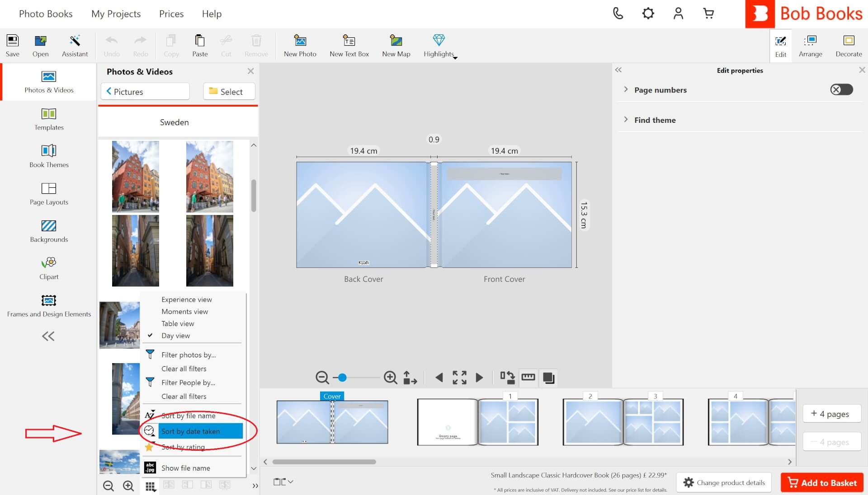This screenshot has height=495, width=868.
Task: Click the Select folder button
Action: [x=229, y=91]
